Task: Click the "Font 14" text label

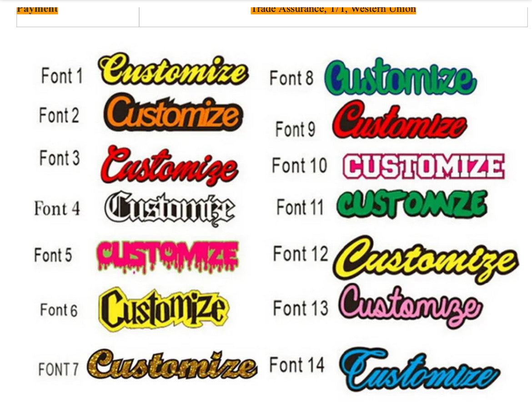Action: pyautogui.click(x=297, y=365)
